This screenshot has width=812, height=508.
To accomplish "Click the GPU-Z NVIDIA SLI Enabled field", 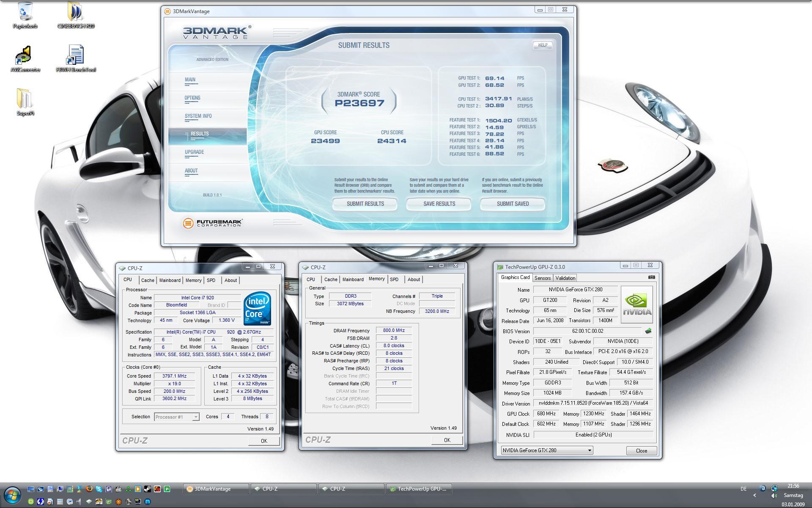I will [x=593, y=435].
